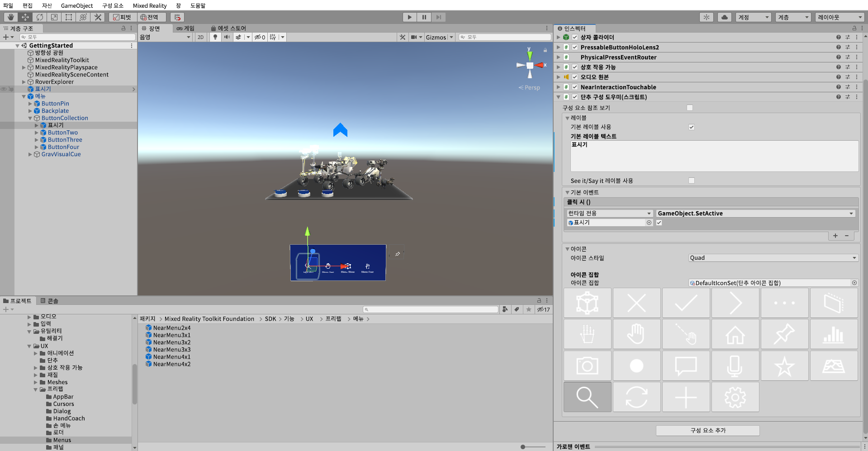Image resolution: width=868 pixels, height=451 pixels.
Task: Open 아이콘 스타일 Quad dropdown
Action: click(773, 258)
